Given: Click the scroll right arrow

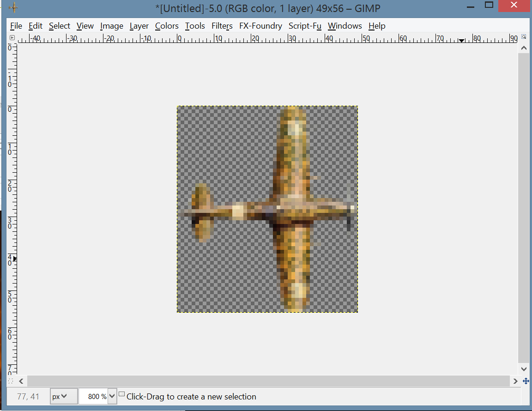Looking at the screenshot, I should click(x=515, y=381).
